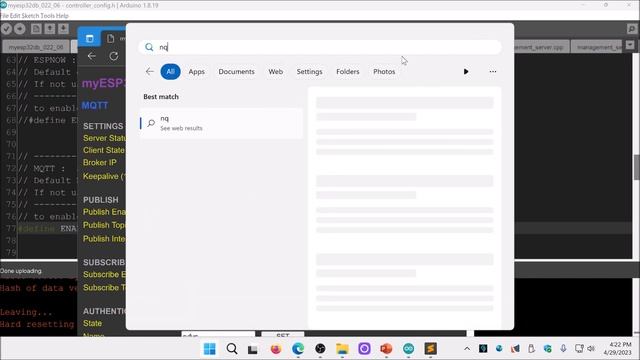Select the Apps search filter
This screenshot has width=640, height=360.
pos(196,71)
